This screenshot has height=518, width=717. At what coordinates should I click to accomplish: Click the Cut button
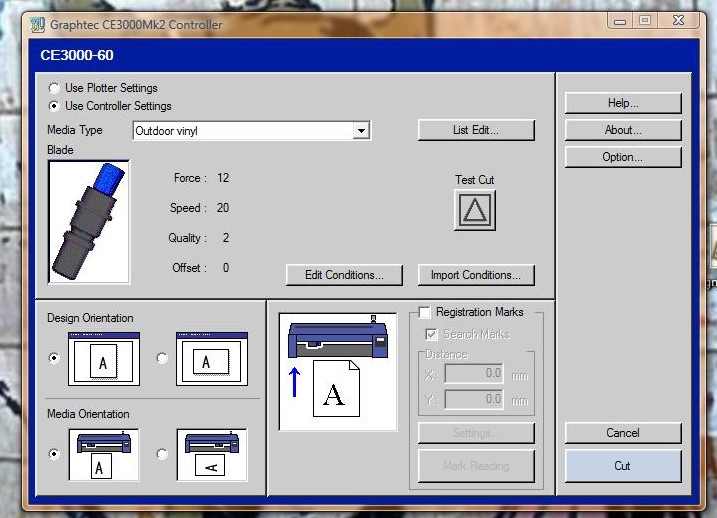[623, 466]
